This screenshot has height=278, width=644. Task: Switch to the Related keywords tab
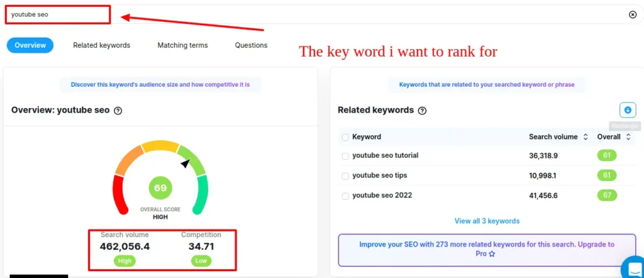pos(101,45)
